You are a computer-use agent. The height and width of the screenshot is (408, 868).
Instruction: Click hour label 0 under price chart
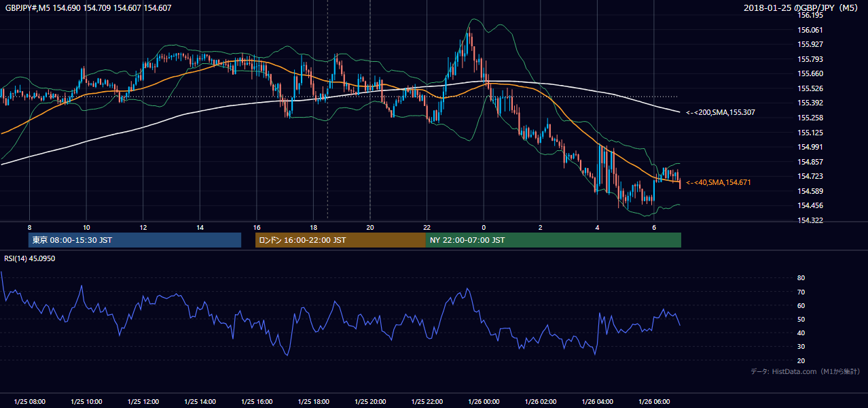coord(484,227)
